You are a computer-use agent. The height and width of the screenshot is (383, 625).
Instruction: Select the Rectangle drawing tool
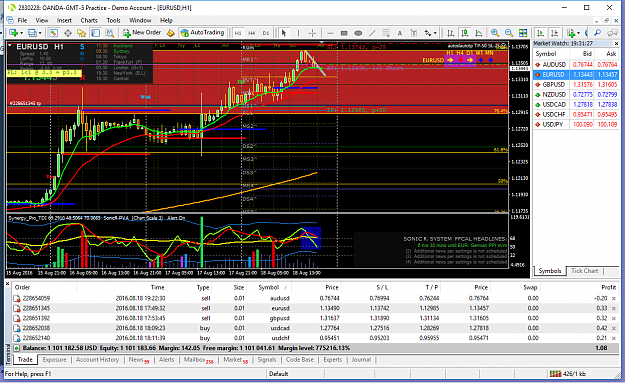coord(344,33)
